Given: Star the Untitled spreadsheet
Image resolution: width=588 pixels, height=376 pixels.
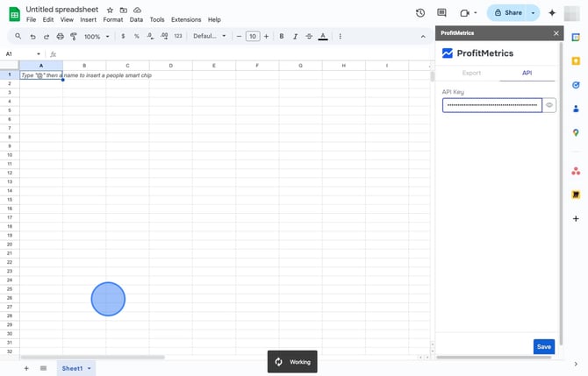Looking at the screenshot, I should (x=110, y=11).
